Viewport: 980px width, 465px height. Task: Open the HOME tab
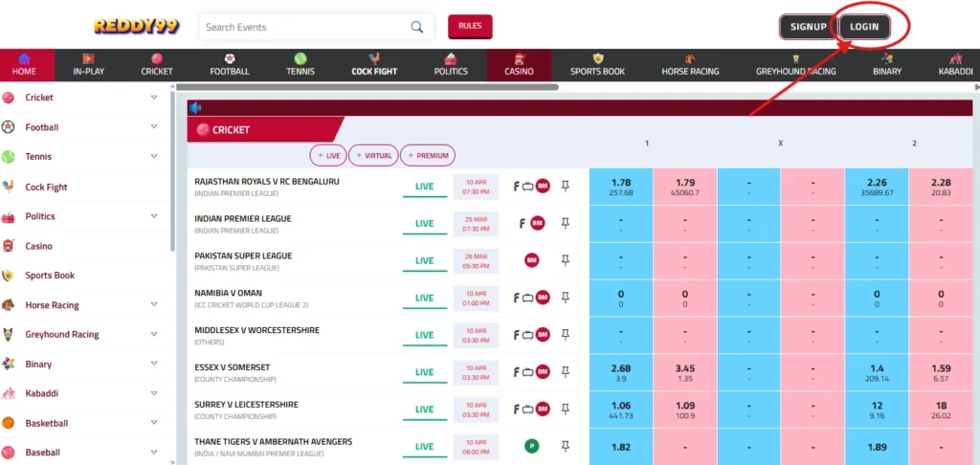coord(24,65)
